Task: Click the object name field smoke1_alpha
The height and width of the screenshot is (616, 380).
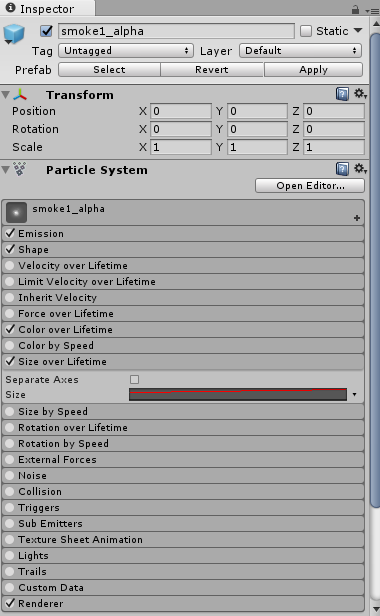Action: (x=176, y=31)
